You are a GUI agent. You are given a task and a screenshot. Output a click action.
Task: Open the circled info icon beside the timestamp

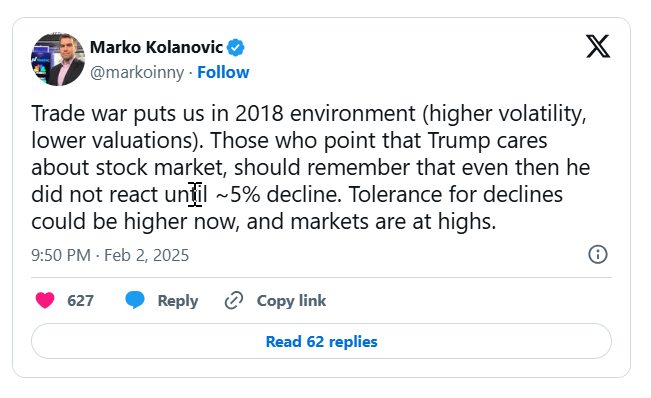point(598,254)
